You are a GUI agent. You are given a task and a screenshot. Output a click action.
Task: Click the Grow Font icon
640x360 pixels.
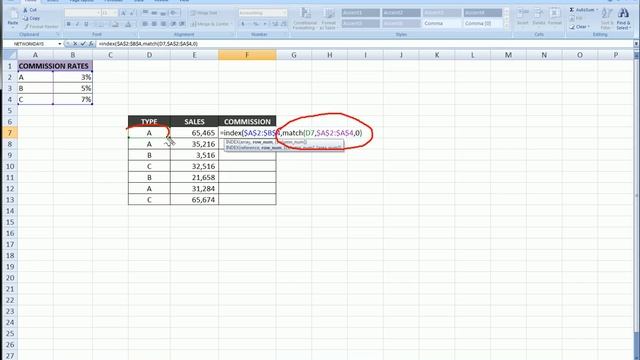coord(123,13)
